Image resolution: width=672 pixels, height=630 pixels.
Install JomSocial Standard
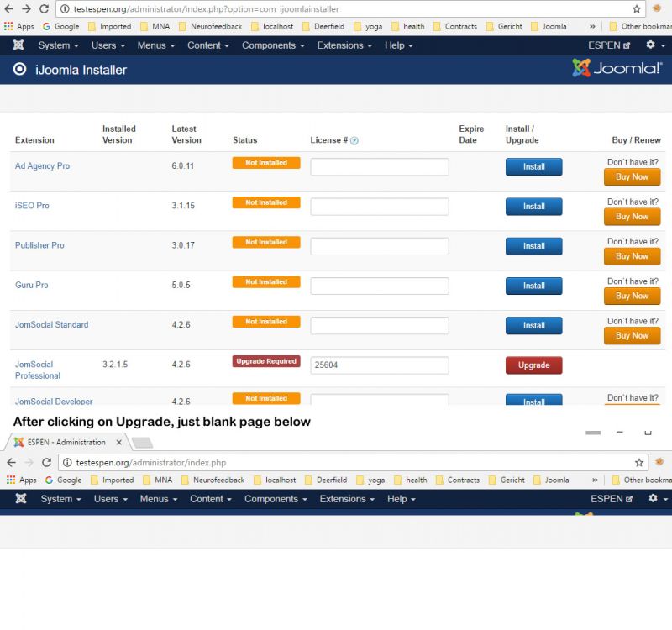click(x=533, y=325)
